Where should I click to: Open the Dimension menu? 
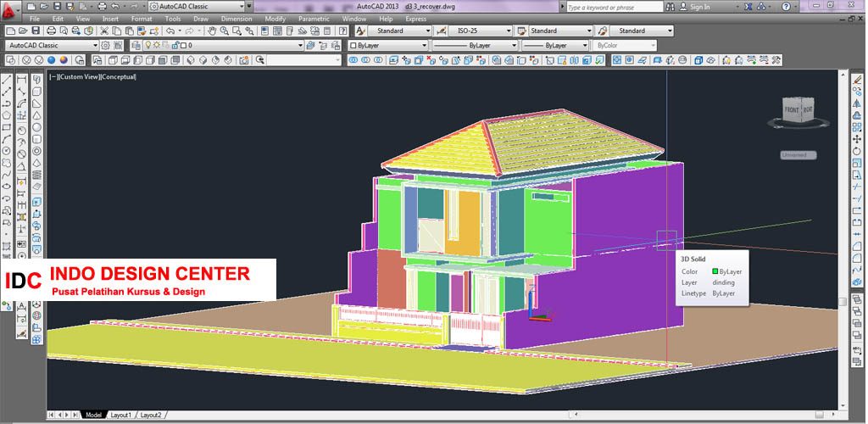coord(236,19)
